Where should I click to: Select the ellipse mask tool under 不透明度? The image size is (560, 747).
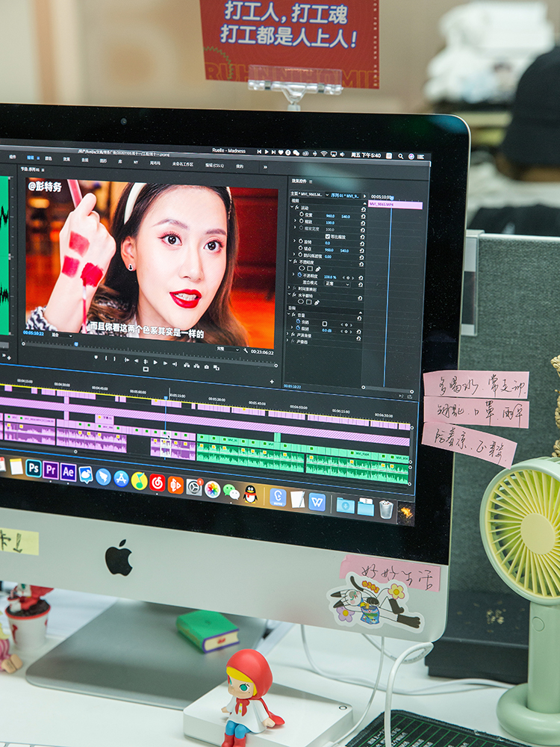point(301,269)
